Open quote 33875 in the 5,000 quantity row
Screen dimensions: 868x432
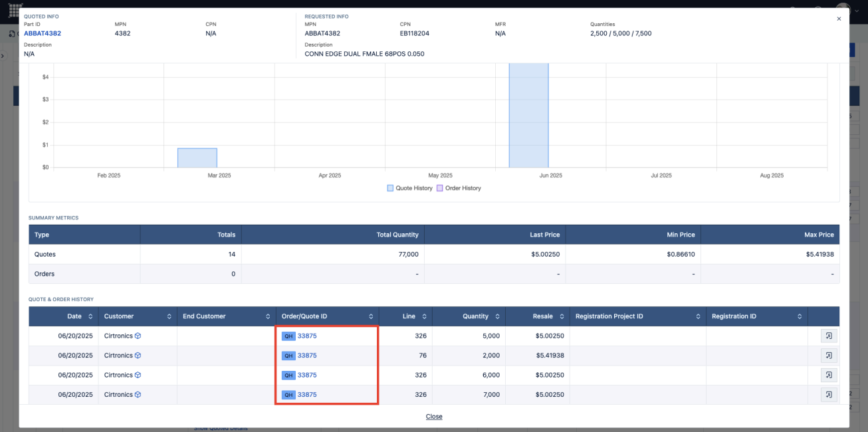tap(307, 336)
